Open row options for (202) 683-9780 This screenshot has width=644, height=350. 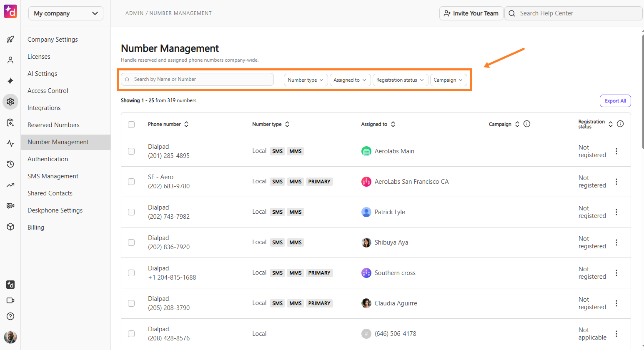tap(616, 182)
